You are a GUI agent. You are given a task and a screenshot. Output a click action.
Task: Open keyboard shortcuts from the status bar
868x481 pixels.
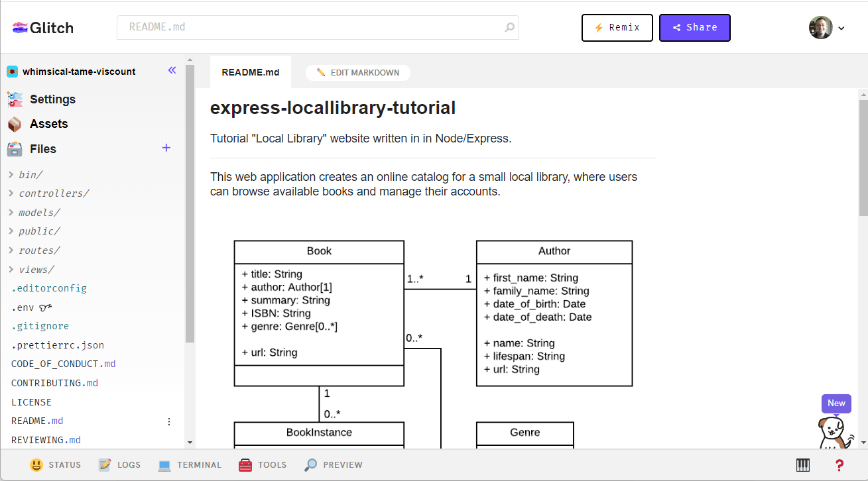point(802,464)
